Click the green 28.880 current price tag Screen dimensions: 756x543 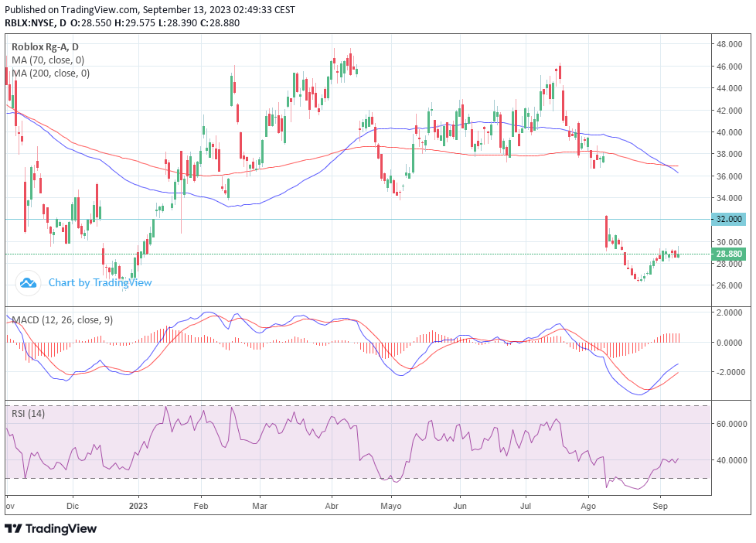728,254
